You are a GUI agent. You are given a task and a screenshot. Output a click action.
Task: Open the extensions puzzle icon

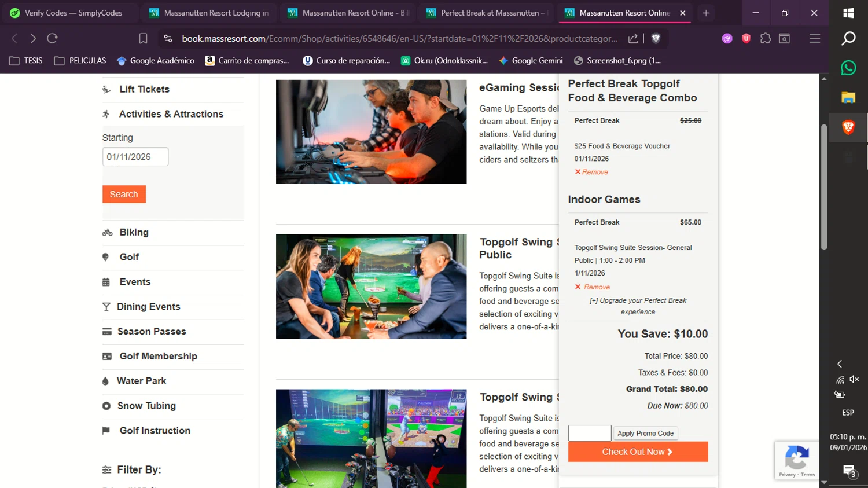[x=766, y=38]
